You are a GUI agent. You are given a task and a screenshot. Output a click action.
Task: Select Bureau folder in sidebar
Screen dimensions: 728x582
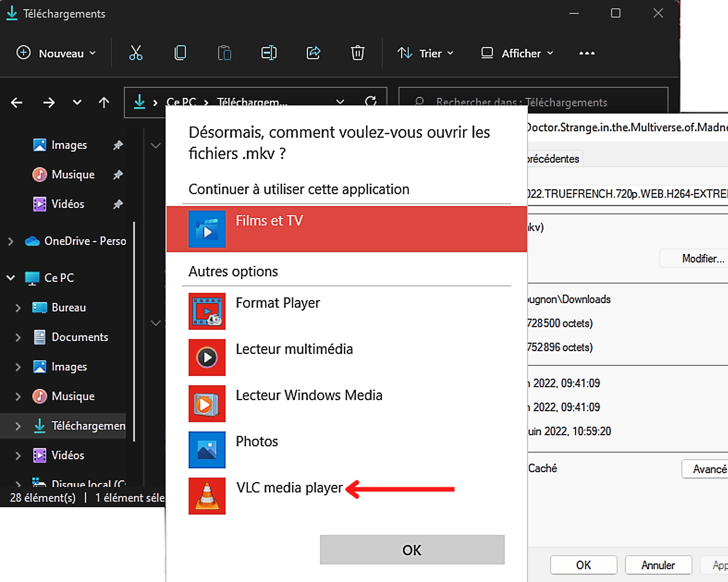[x=59, y=308]
